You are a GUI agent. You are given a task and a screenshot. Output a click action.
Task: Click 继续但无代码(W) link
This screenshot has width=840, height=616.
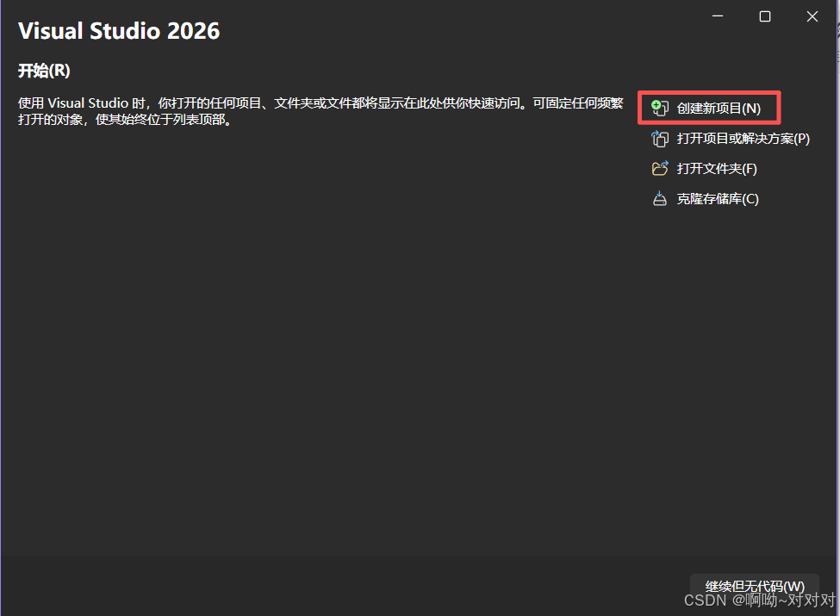pos(755,587)
